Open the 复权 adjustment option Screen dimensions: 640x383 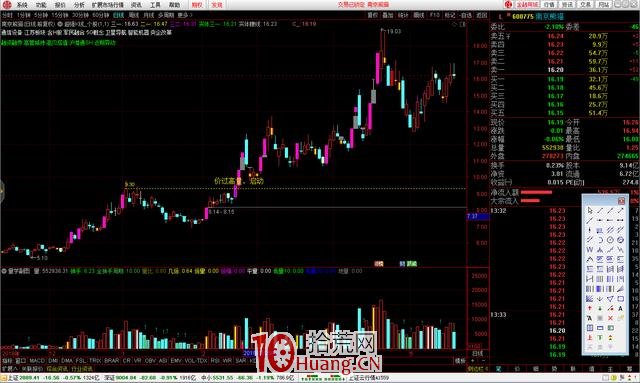tap(373, 15)
